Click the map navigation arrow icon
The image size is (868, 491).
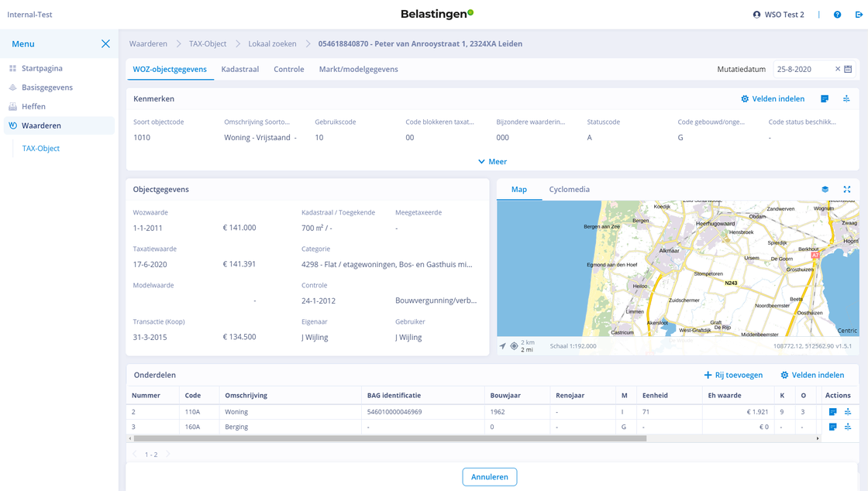tap(502, 346)
